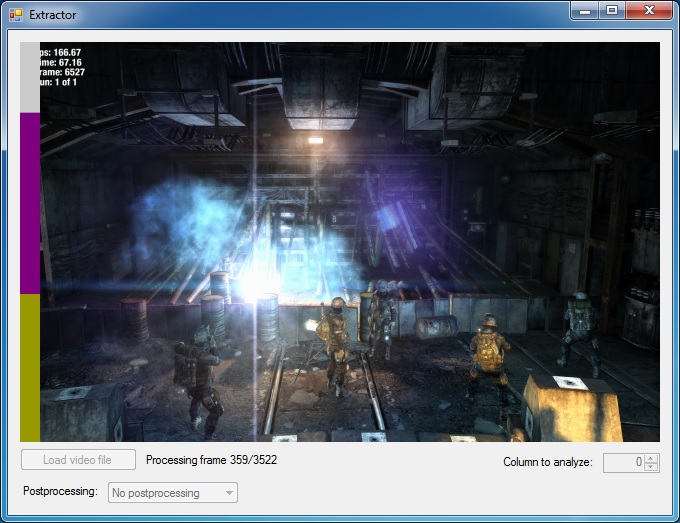Decrease Column to analyze with the down arrow
Viewport: 680px width, 523px height.
coord(651,467)
